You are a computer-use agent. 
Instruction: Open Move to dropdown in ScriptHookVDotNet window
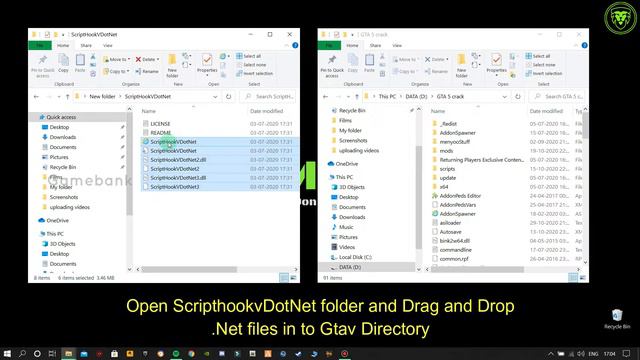pyautogui.click(x=117, y=60)
